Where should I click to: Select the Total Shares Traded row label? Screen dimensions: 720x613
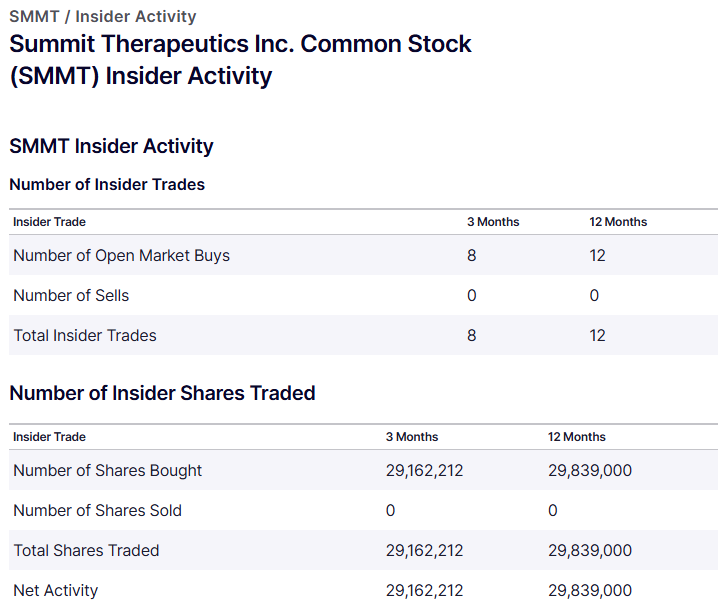click(86, 550)
